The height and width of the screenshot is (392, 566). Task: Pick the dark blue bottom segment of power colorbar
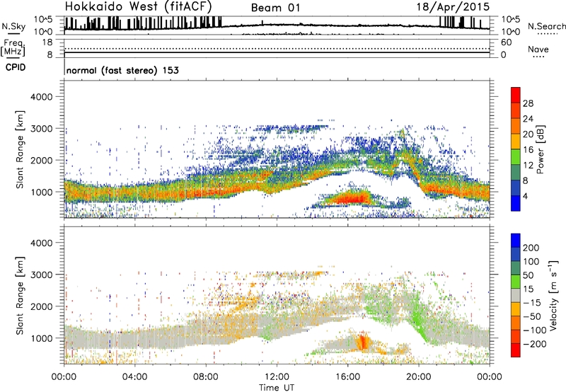click(516, 203)
